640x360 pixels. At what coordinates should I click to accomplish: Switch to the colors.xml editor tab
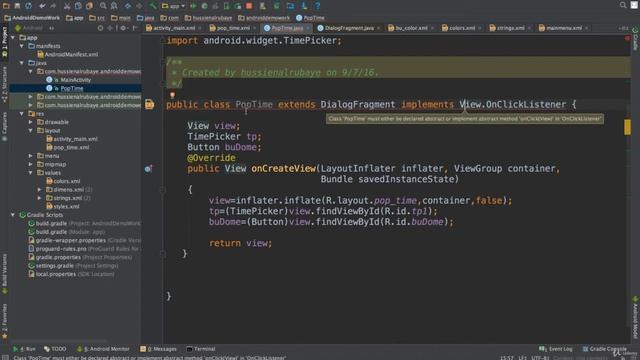pos(461,28)
